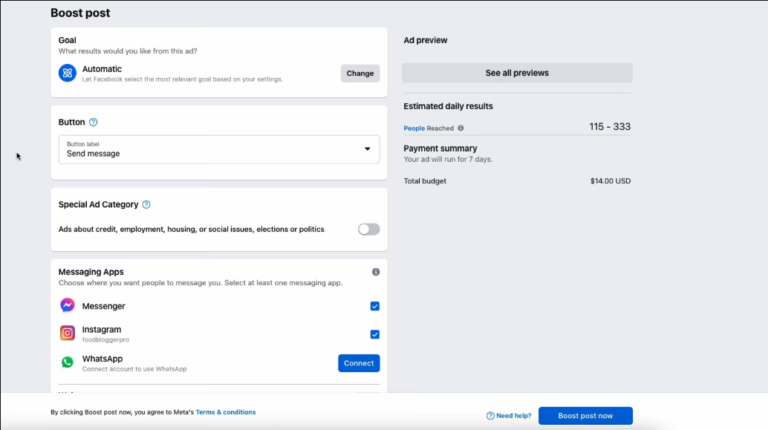Viewport: 768px width, 430px height.
Task: Click the Need help? link
Action: coord(513,416)
